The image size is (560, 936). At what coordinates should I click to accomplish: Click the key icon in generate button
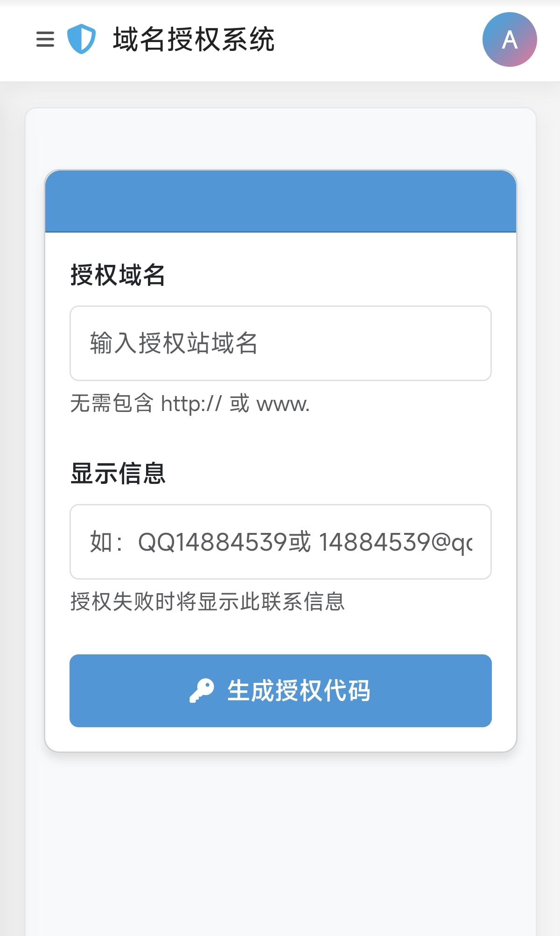(x=202, y=691)
